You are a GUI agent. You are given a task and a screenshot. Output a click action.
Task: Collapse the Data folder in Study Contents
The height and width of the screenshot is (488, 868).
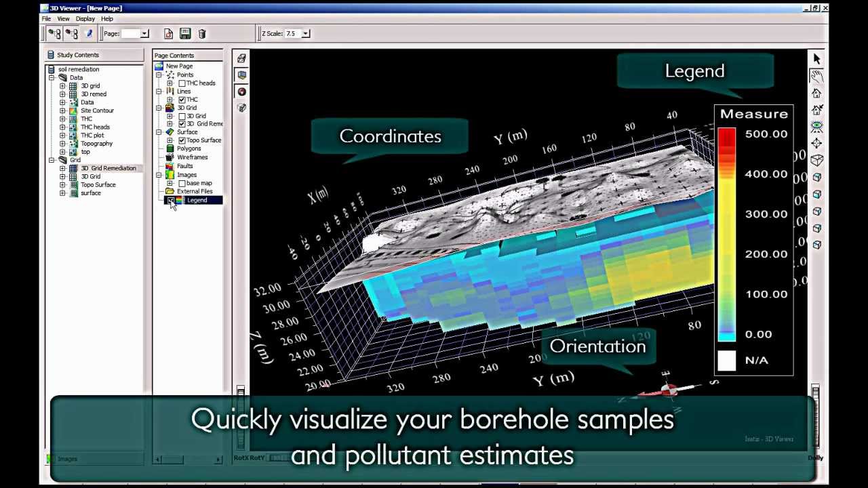coord(52,78)
